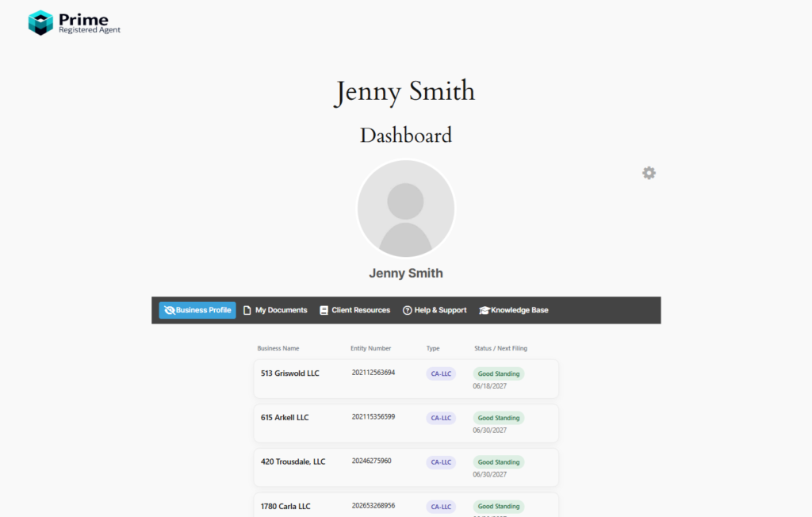Click the 06/30/2027 date for 615 Arkell LLC
Image resolution: width=812 pixels, height=517 pixels.
[489, 430]
